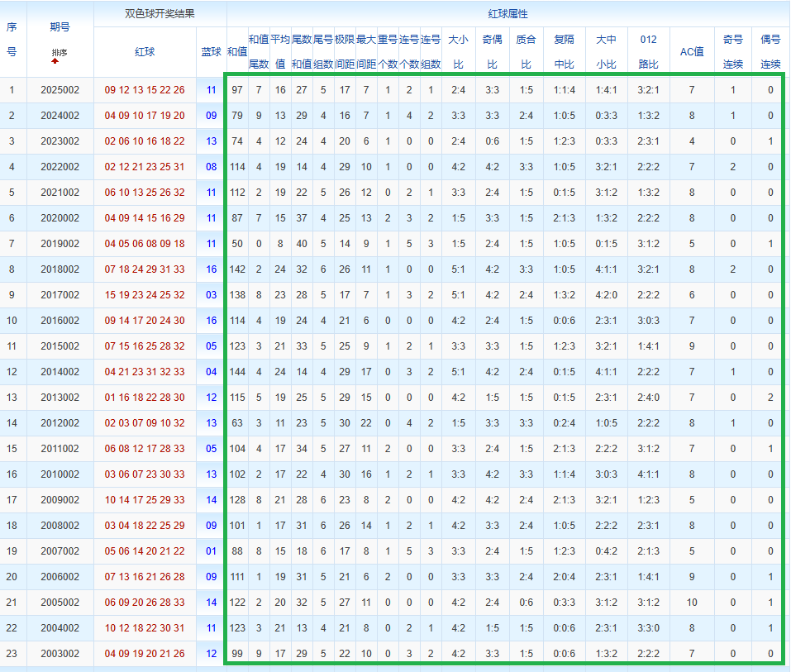
Task: Click the 质合比 column header
Action: pyautogui.click(x=526, y=51)
